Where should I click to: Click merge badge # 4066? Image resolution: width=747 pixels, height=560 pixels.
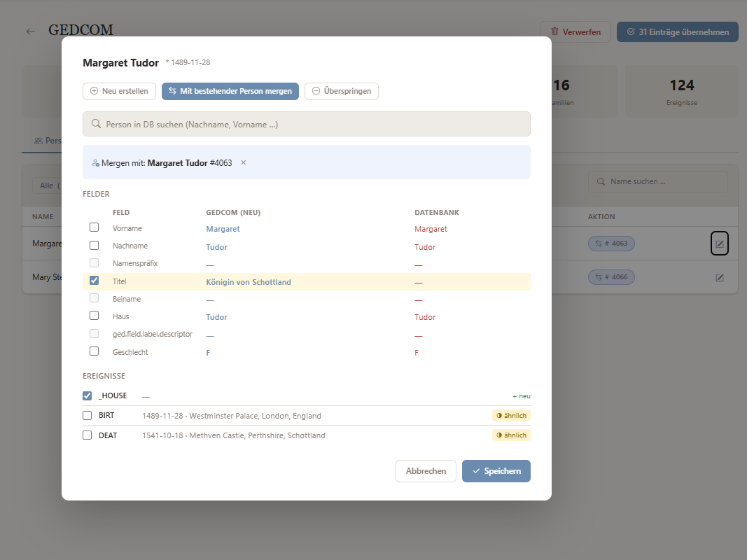click(x=611, y=277)
